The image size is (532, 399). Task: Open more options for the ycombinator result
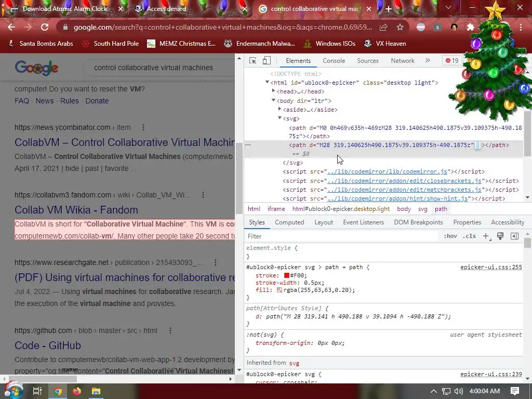[x=143, y=127]
